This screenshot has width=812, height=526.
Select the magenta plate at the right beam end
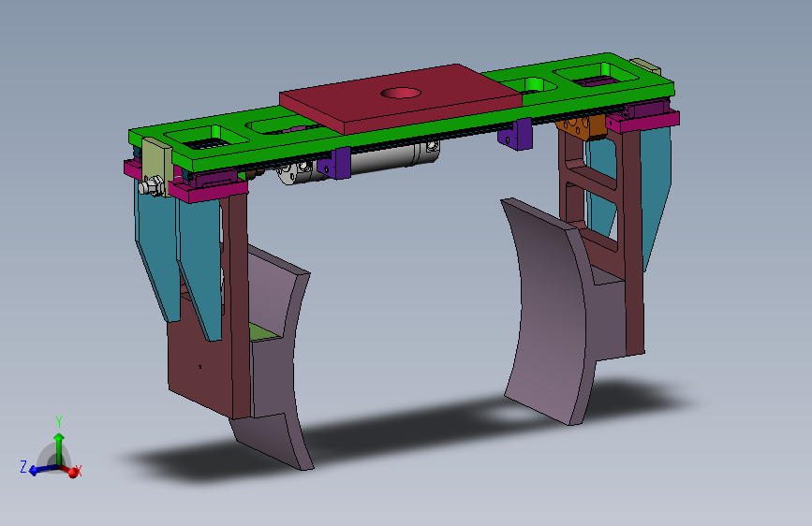(x=642, y=123)
